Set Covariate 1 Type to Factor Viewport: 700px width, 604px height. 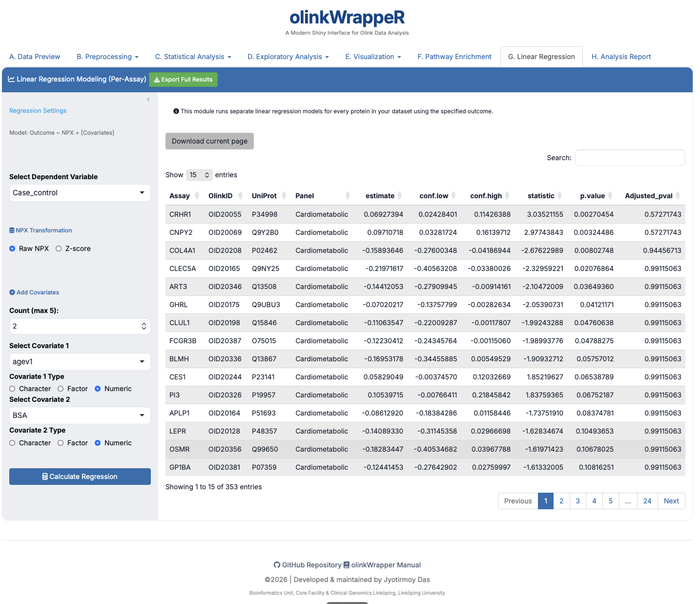[61, 389]
